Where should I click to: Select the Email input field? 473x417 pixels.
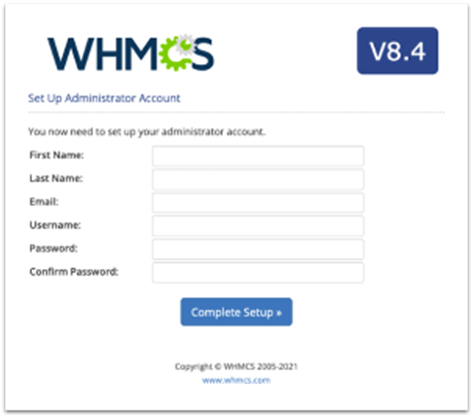point(258,202)
